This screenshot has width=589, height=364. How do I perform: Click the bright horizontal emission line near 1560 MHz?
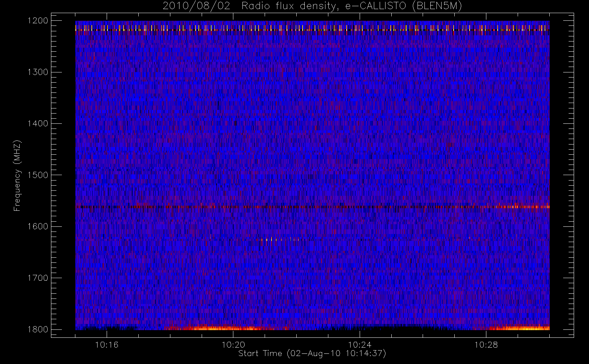click(312, 207)
